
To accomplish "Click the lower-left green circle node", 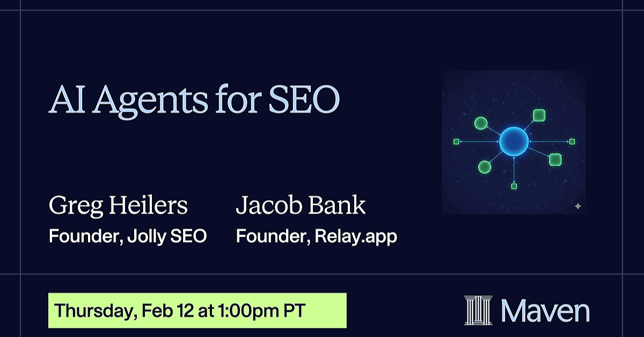I will click(x=485, y=167).
